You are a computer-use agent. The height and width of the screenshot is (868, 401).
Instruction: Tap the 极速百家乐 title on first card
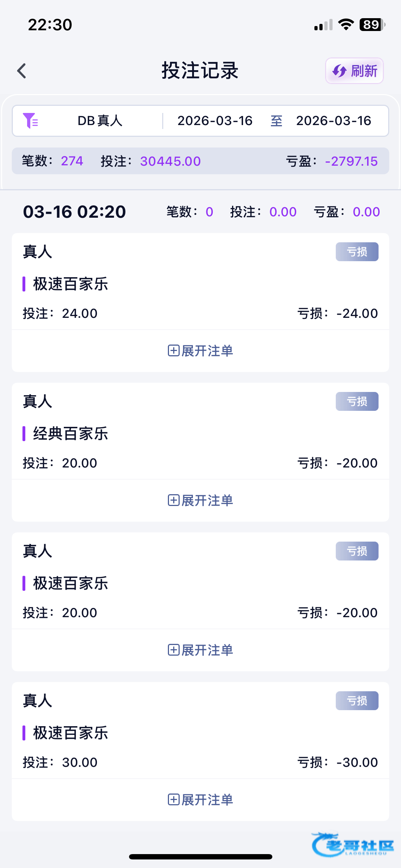[71, 284]
